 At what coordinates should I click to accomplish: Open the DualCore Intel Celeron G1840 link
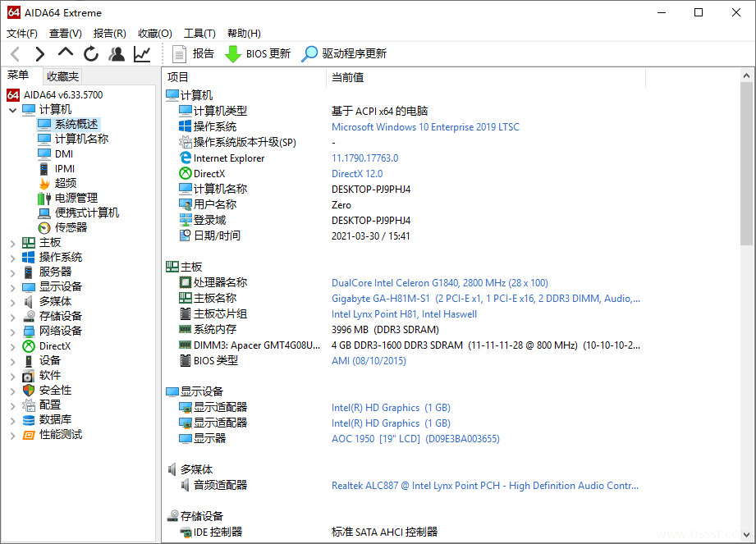coord(439,283)
